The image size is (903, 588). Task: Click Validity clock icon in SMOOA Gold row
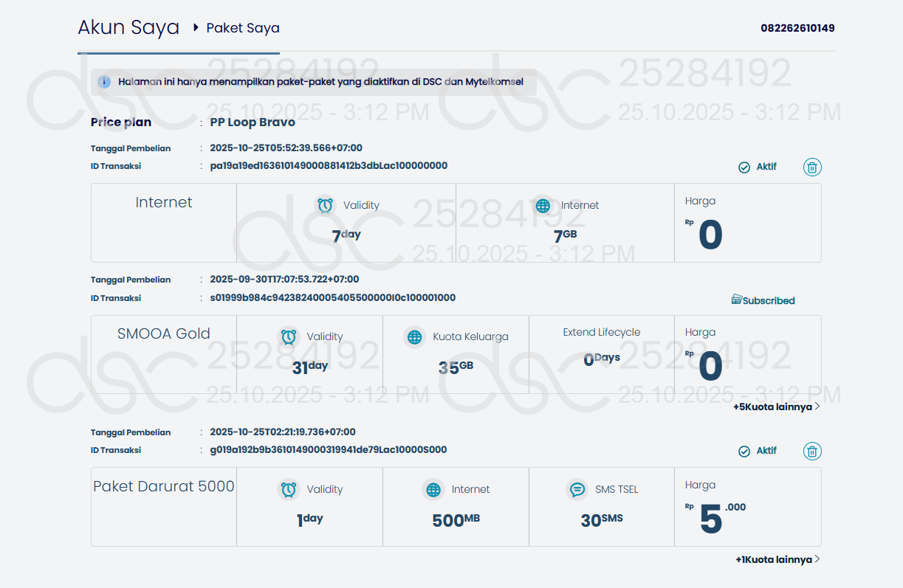(289, 336)
